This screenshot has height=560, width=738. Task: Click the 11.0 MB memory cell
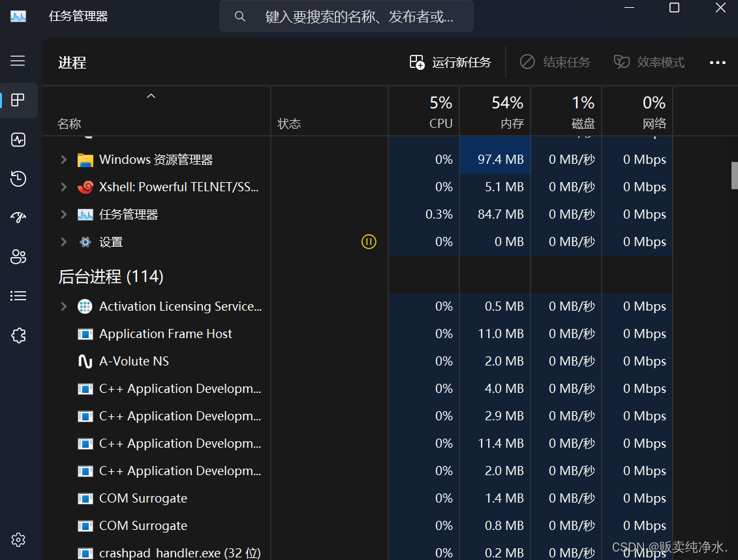coord(495,334)
